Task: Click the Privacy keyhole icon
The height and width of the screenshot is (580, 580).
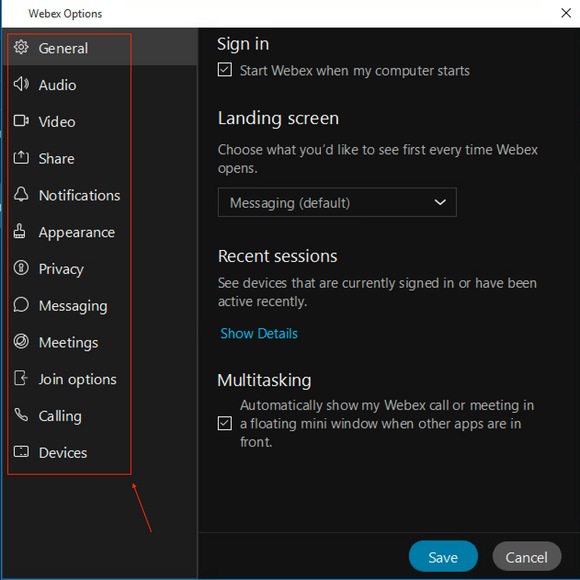Action: [x=21, y=267]
